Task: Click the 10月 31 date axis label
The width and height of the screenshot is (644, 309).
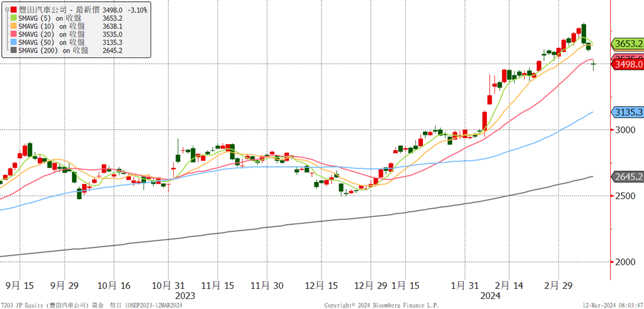Action: pyautogui.click(x=168, y=284)
